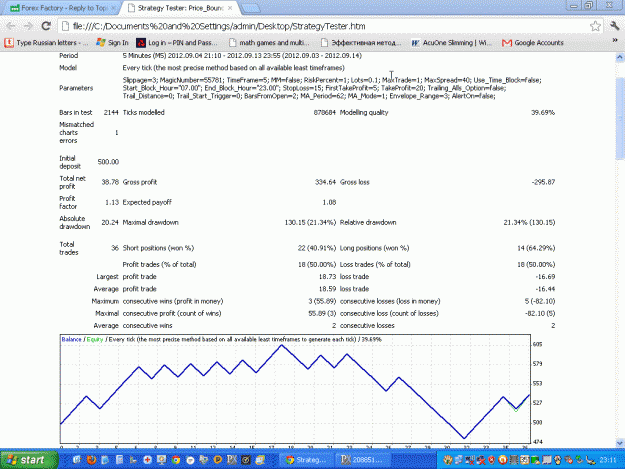Click the Gross loss value -295.87
This screenshot has width=625, height=469.
(543, 182)
